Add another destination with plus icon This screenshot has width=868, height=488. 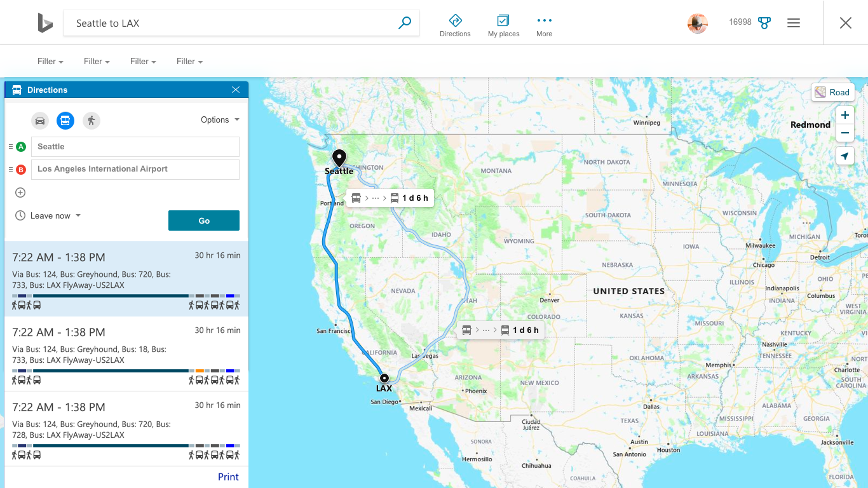pos(20,193)
